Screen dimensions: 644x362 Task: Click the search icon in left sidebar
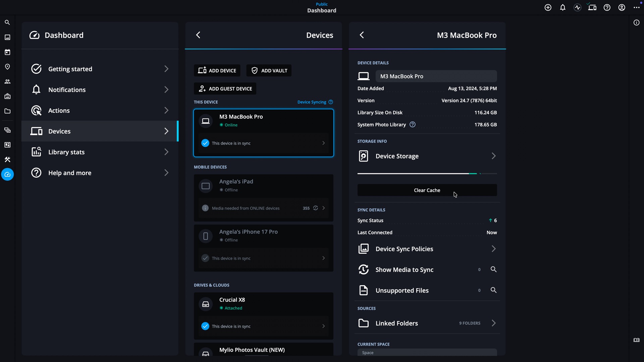click(x=7, y=22)
